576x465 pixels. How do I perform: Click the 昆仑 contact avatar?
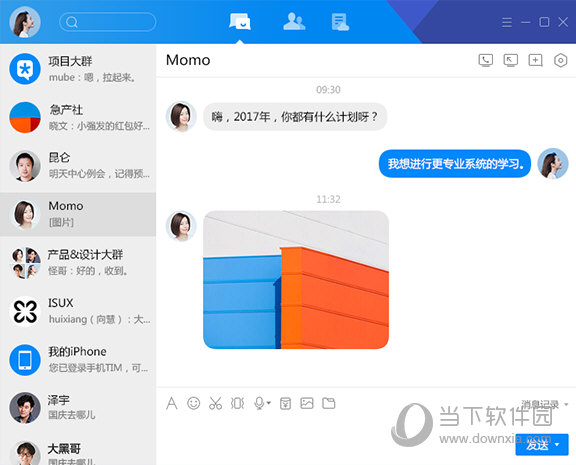(25, 166)
